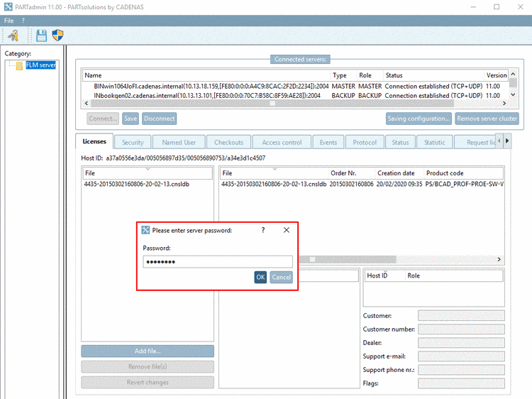Image resolution: width=532 pixels, height=399 pixels.
Task: Switch to the Statistic tab
Action: pos(435,142)
